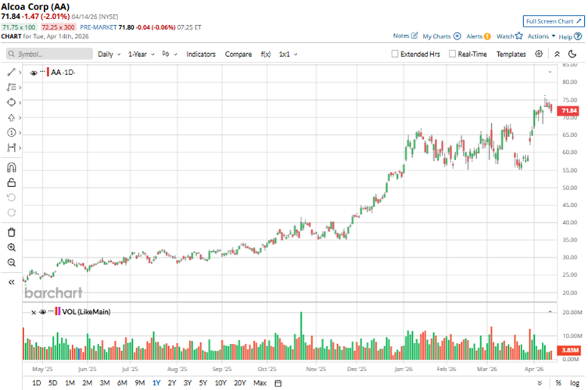This screenshot has height=390, width=588.
Task: Zoom in on the chart
Action: 11,248
